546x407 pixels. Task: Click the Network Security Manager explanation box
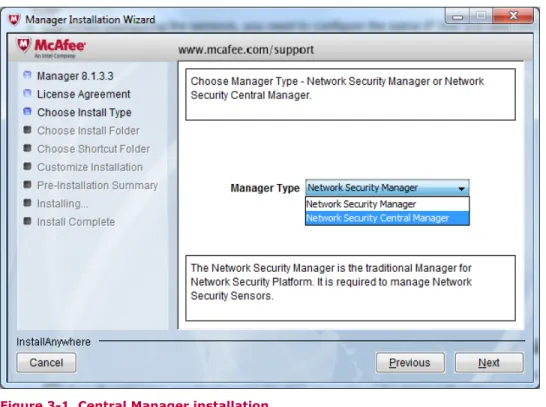point(350,288)
